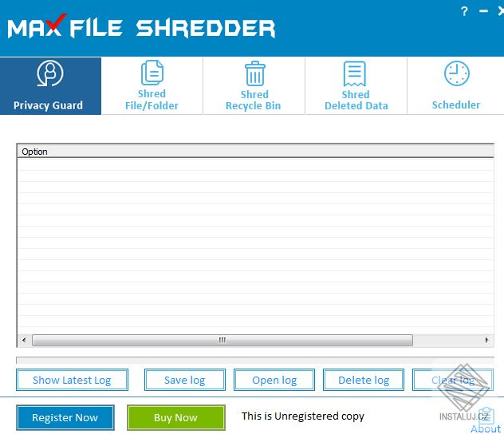Click the Save log button

pos(185,380)
